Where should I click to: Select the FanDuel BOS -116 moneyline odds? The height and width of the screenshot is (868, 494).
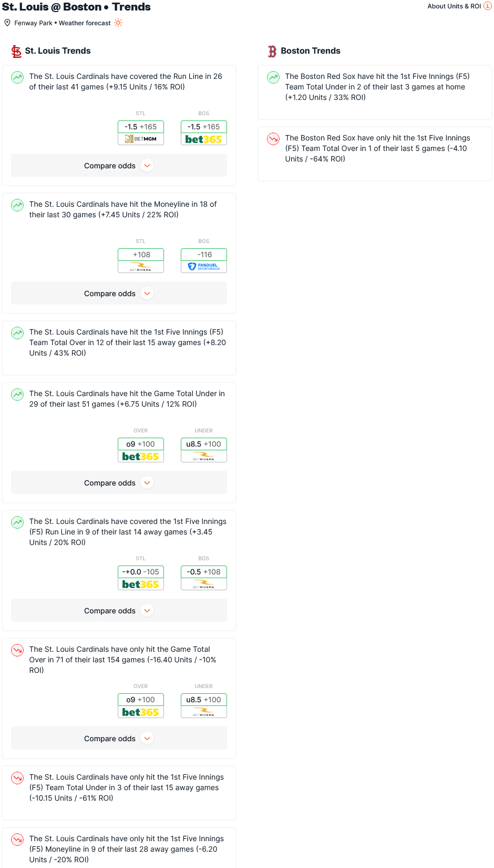coord(204,261)
